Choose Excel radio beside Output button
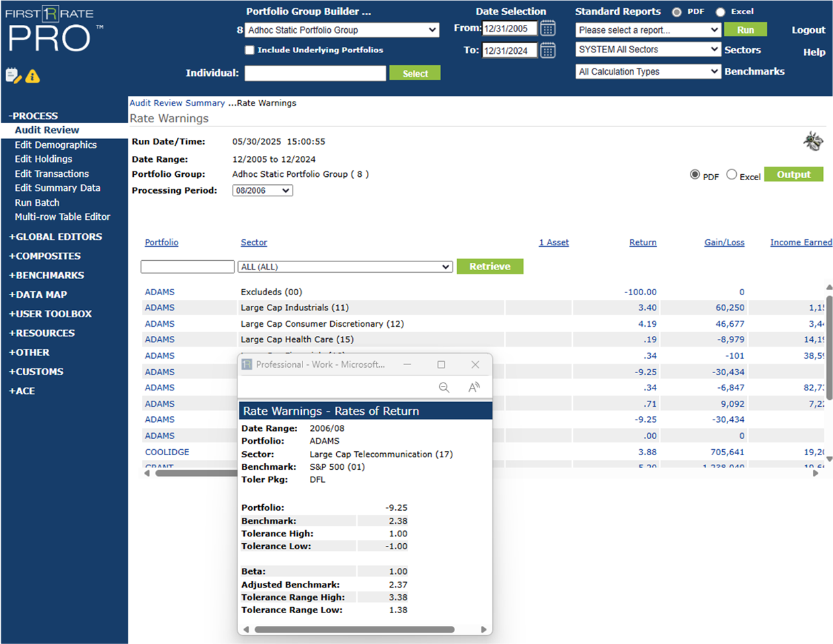833x644 pixels. point(731,175)
